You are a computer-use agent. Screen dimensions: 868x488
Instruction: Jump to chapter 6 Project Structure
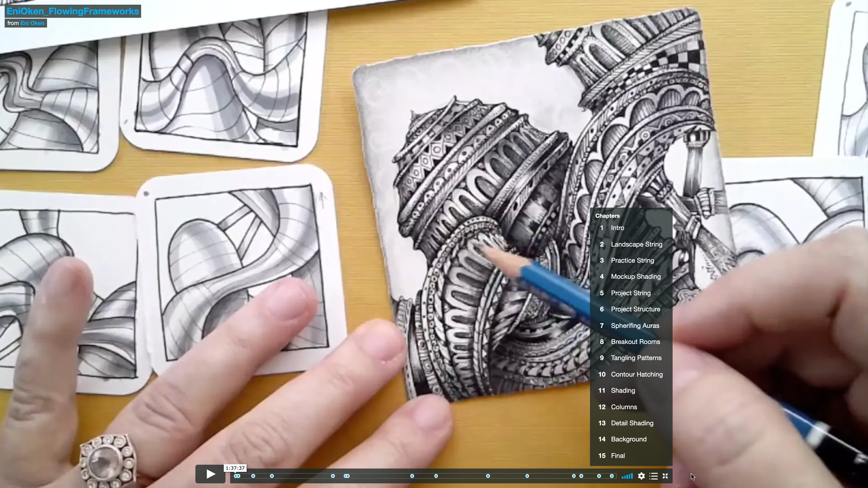point(631,309)
